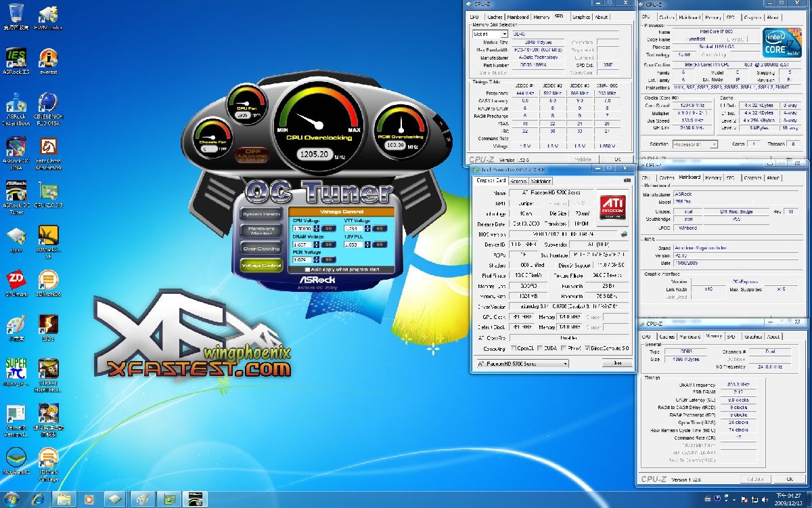The width and height of the screenshot is (812, 508).
Task: Click the Intel Core i7 logo
Action: click(784, 42)
